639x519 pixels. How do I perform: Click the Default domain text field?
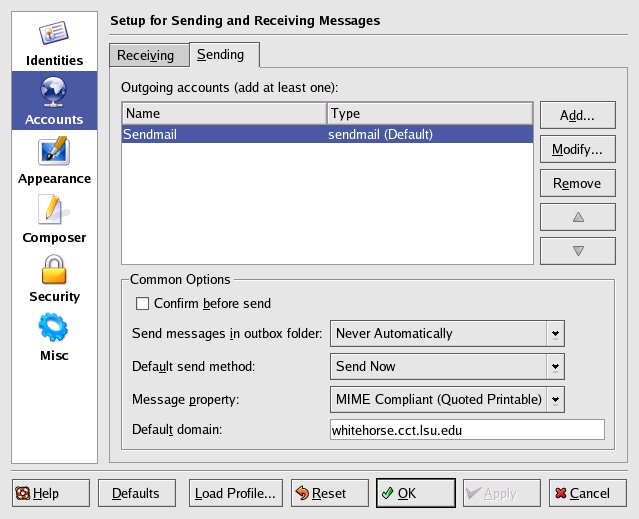pos(466,430)
